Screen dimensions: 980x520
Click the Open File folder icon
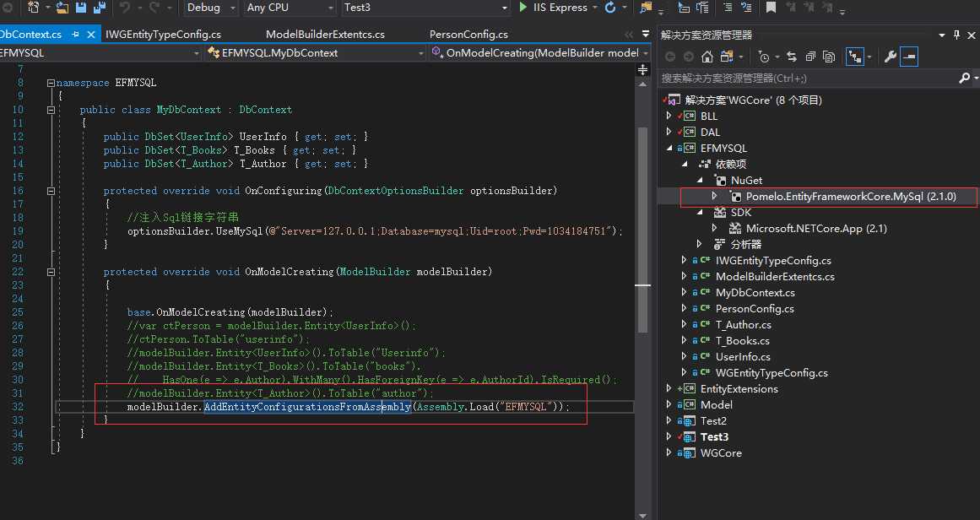click(62, 8)
